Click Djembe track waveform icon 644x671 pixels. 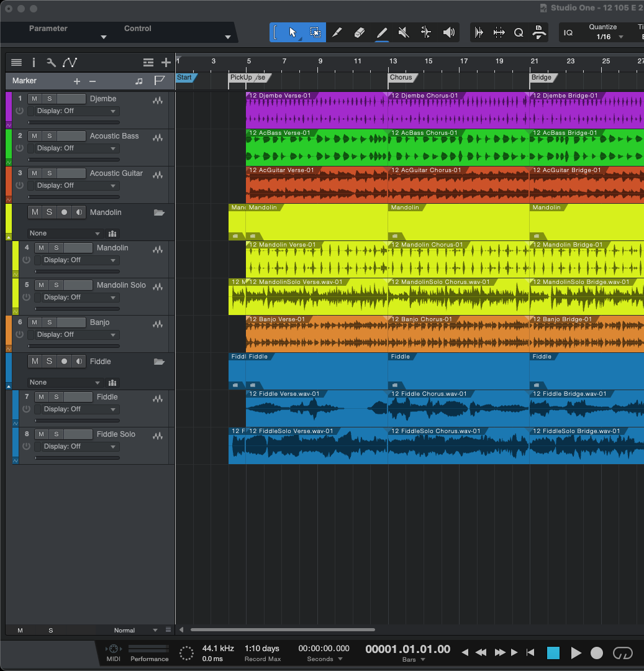click(x=158, y=100)
